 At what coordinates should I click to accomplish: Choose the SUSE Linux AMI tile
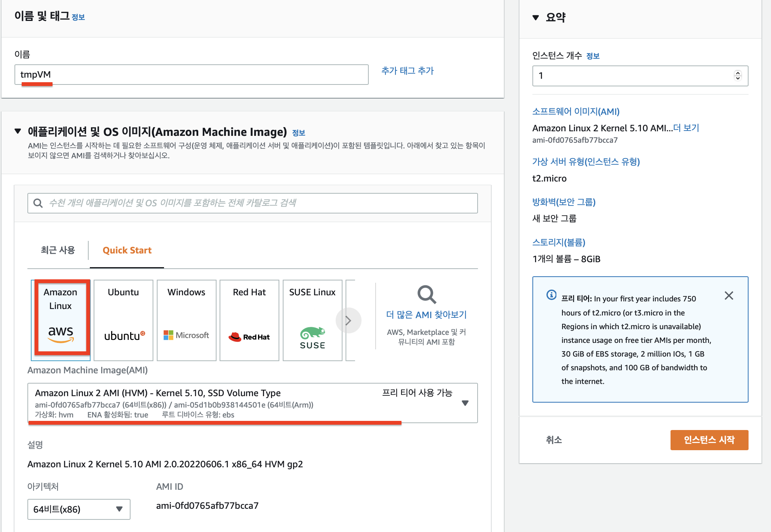pyautogui.click(x=312, y=320)
